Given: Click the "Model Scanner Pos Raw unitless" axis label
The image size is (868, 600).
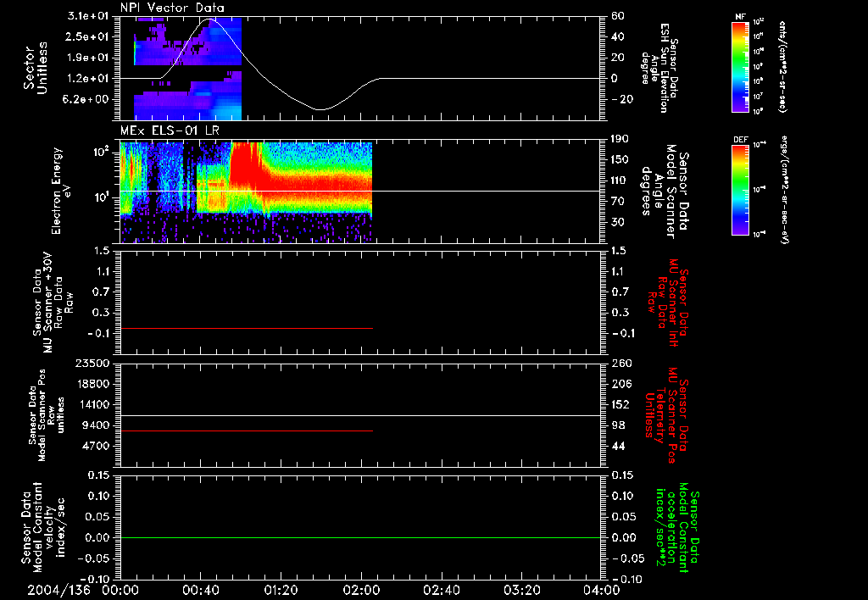Looking at the screenshot, I should (x=47, y=415).
